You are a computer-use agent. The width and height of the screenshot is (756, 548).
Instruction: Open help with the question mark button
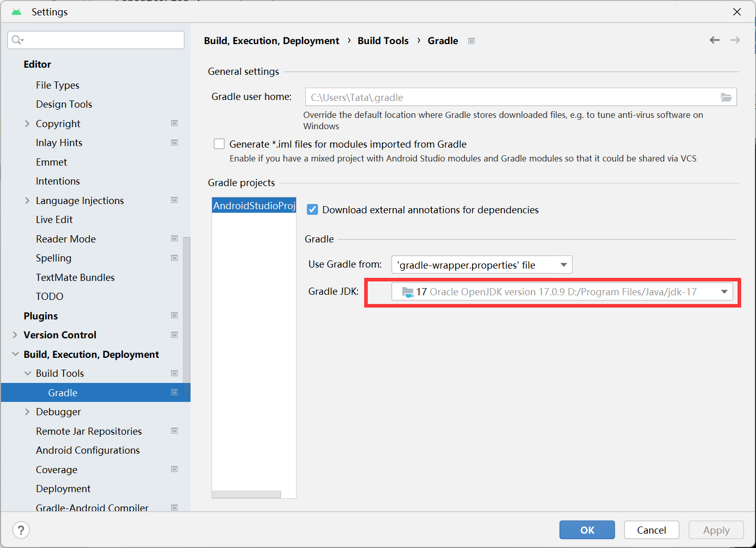21,530
